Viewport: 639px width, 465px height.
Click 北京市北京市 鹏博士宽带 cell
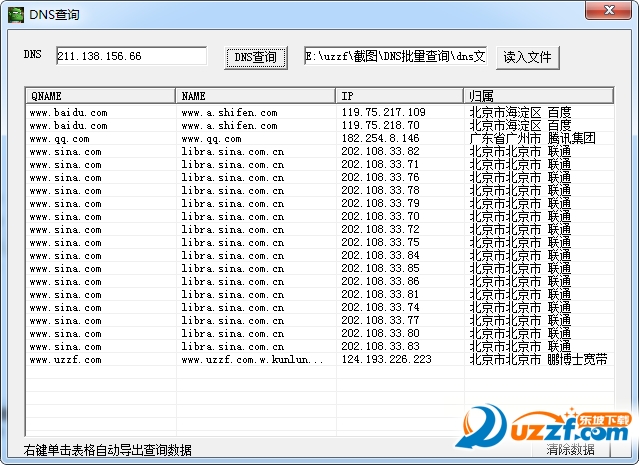coord(538,359)
